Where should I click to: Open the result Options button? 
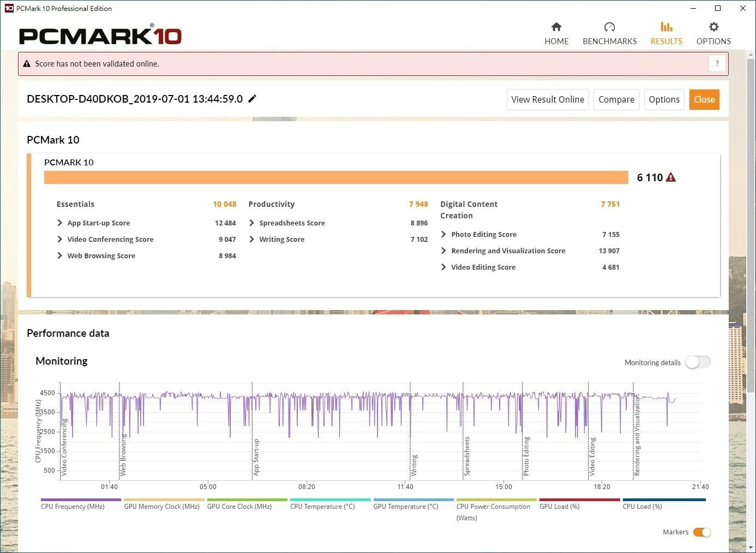[x=664, y=99]
